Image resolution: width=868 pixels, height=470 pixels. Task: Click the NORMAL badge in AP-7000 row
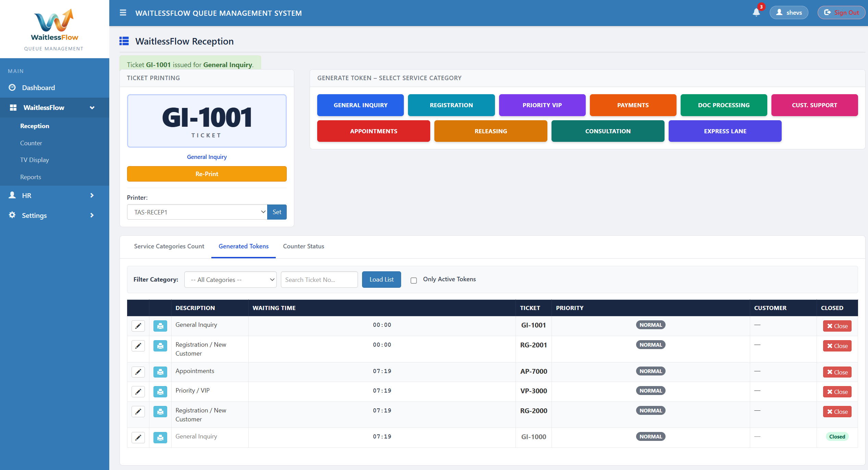pyautogui.click(x=650, y=371)
